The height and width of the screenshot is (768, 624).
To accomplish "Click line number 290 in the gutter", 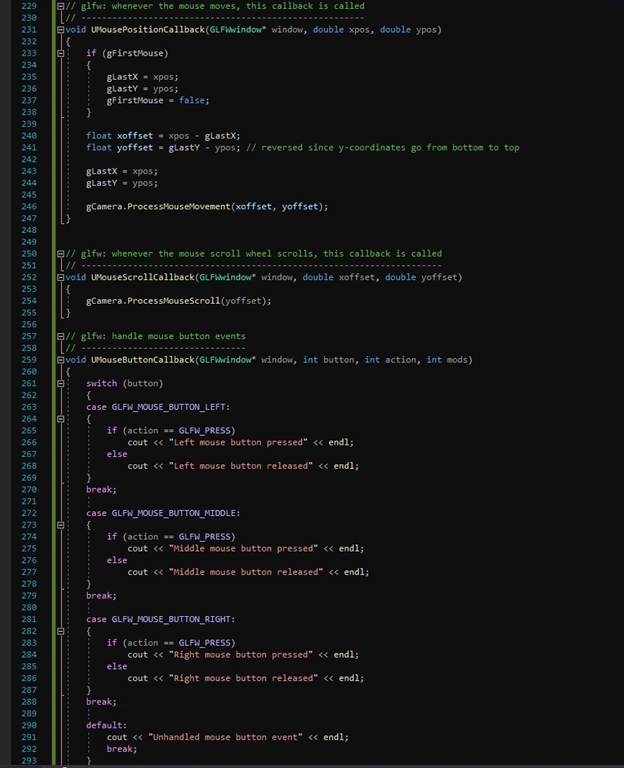I will click(29, 725).
